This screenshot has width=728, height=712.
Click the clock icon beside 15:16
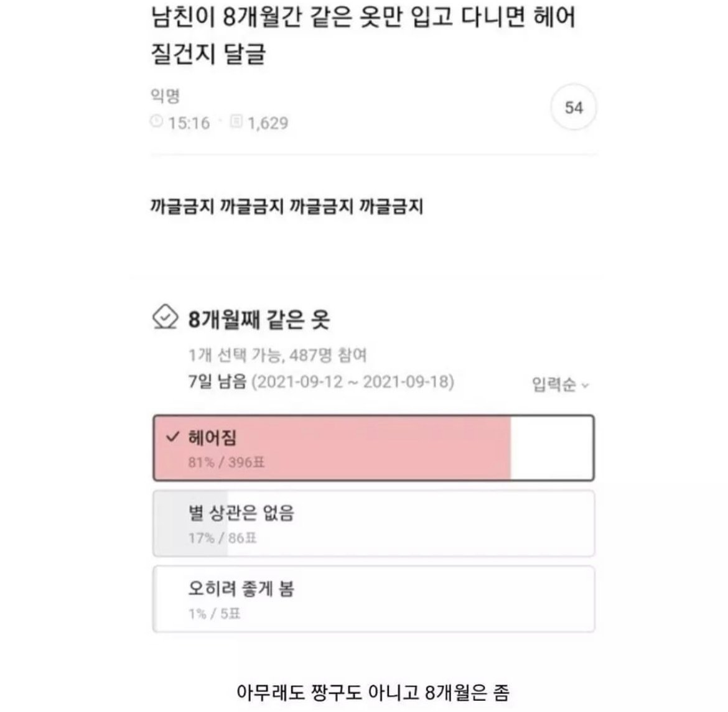(156, 122)
